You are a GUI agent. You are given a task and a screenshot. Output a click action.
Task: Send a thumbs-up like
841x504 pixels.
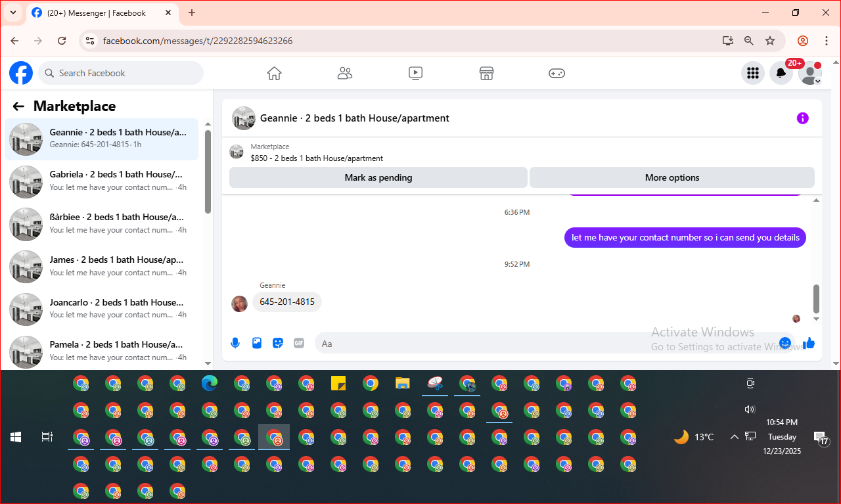pos(809,343)
